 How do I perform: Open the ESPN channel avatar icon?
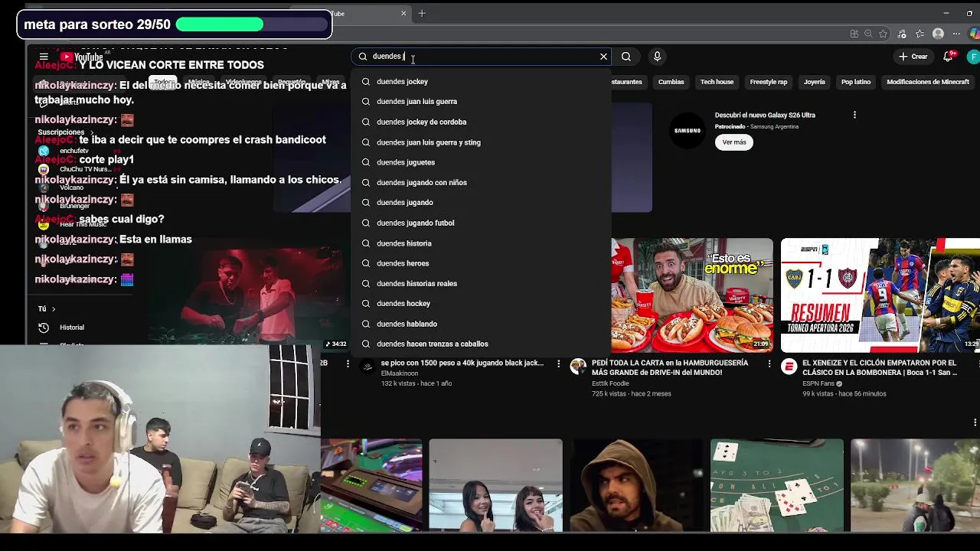789,367
